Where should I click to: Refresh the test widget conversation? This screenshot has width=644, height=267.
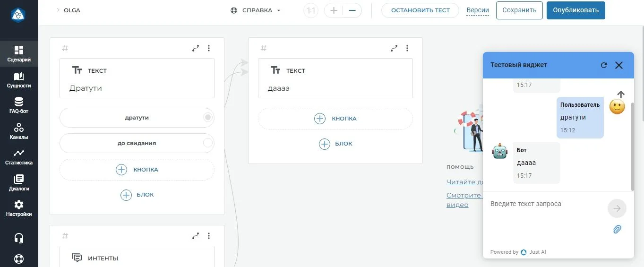coord(603,65)
